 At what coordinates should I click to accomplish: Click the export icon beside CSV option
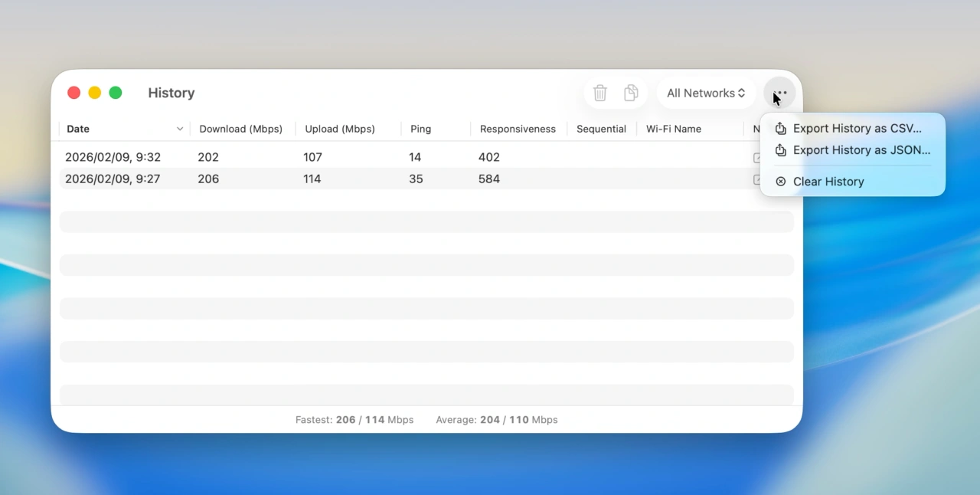click(780, 129)
